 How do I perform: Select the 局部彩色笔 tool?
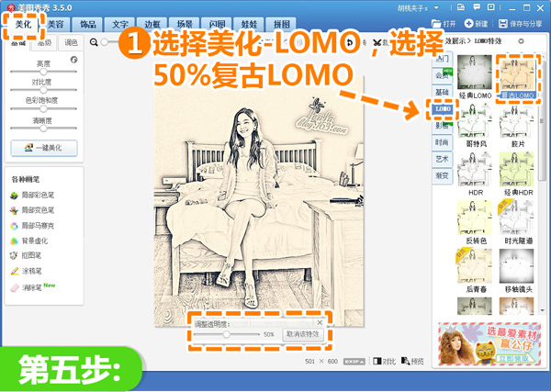(32, 195)
